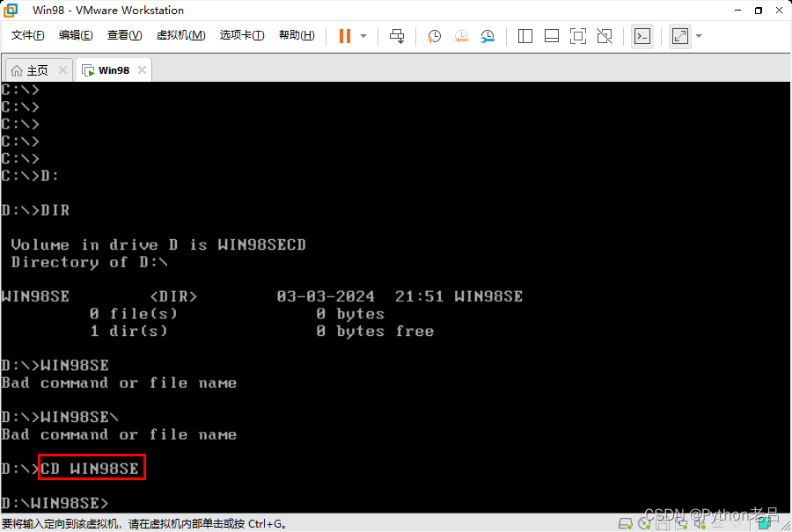Send Ctrl+Alt+Del to the virtual machine
792x532 pixels.
click(x=397, y=36)
